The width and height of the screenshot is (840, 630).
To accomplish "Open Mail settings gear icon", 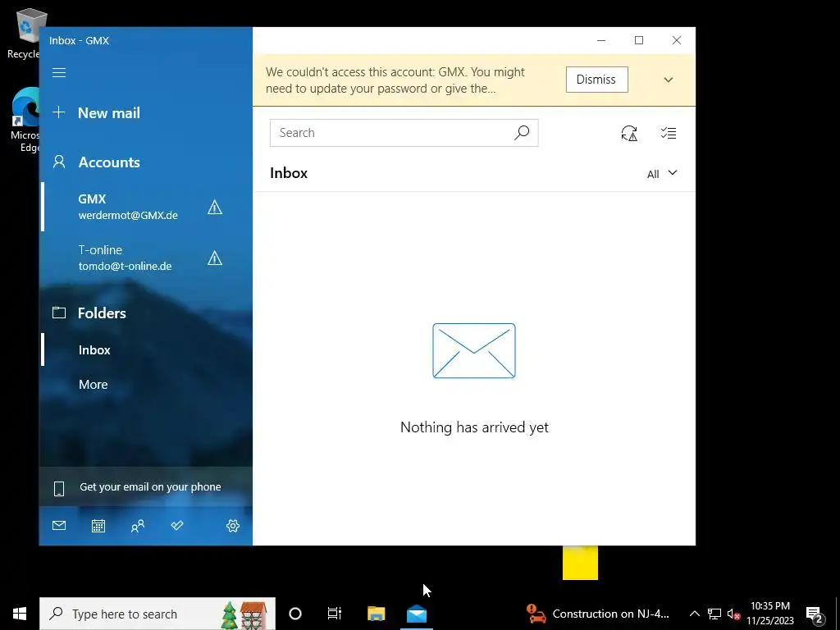I will (232, 526).
